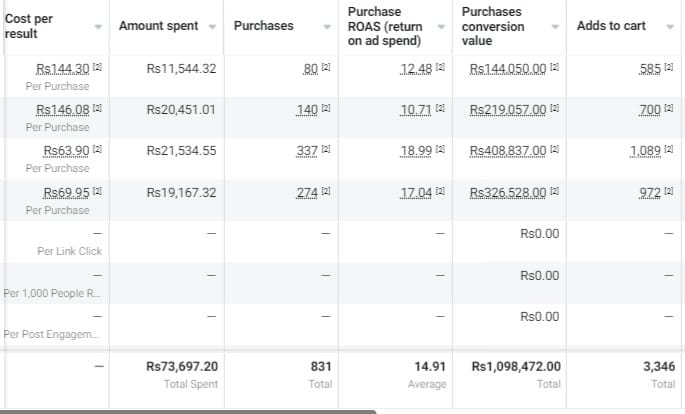This screenshot has height=414, width=685.
Task: Click the info icon next to Rs69.95
Action: point(98,192)
